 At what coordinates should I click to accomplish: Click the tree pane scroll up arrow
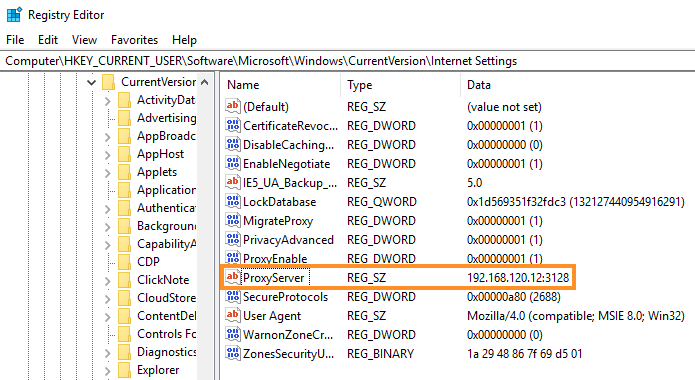click(204, 82)
